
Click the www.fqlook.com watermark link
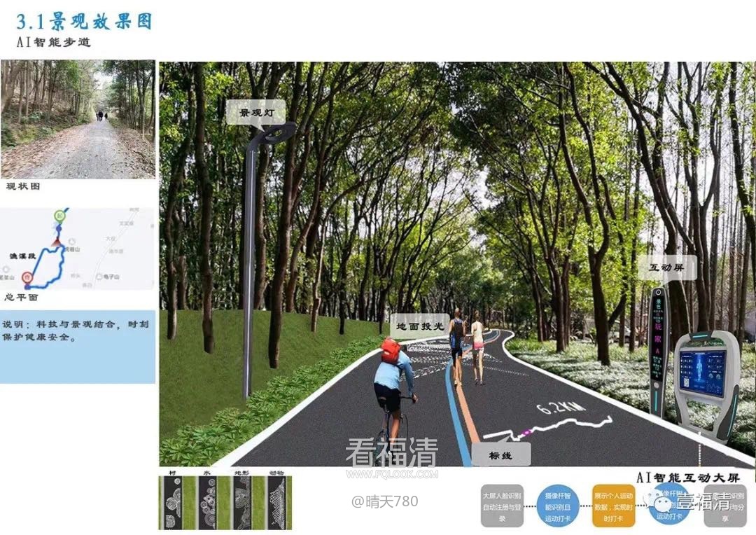point(392,474)
